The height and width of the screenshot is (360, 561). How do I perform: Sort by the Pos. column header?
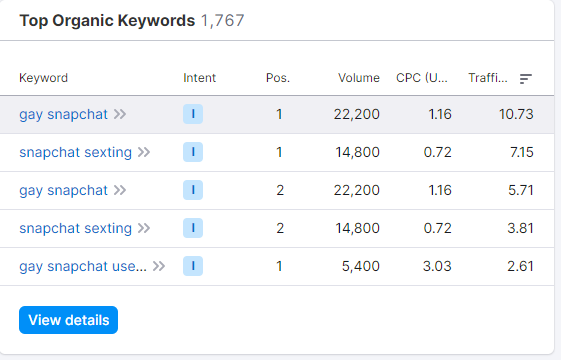pyautogui.click(x=278, y=78)
